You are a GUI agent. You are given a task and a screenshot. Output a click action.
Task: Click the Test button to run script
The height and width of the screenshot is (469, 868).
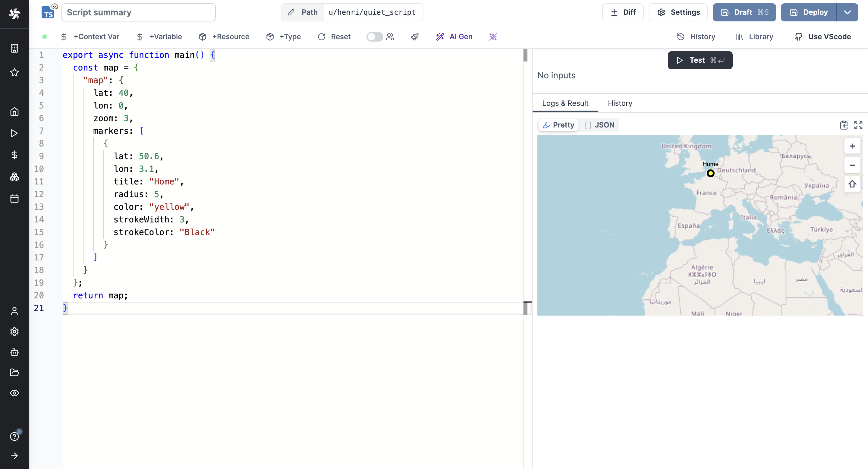[700, 60]
